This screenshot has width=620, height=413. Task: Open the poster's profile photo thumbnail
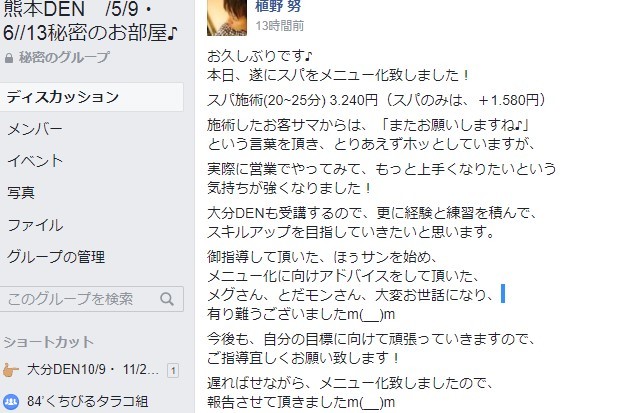227,18
